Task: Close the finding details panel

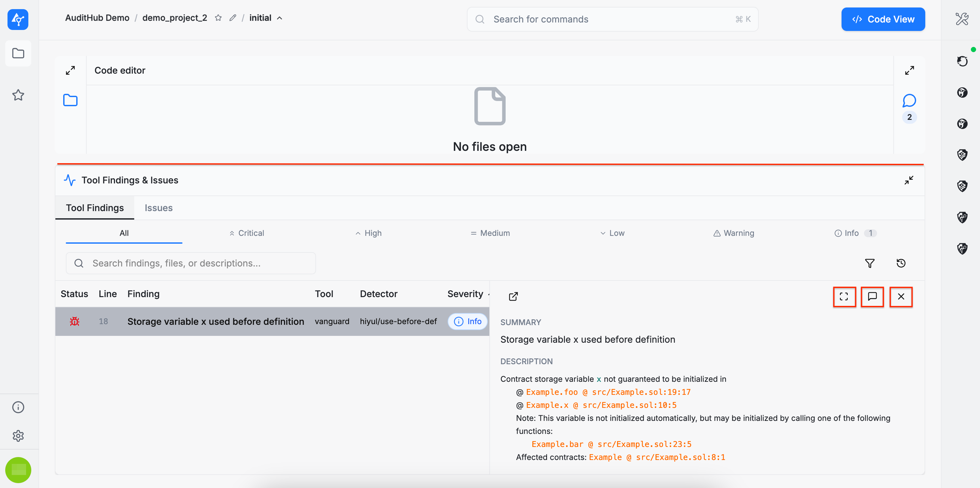Action: click(901, 297)
